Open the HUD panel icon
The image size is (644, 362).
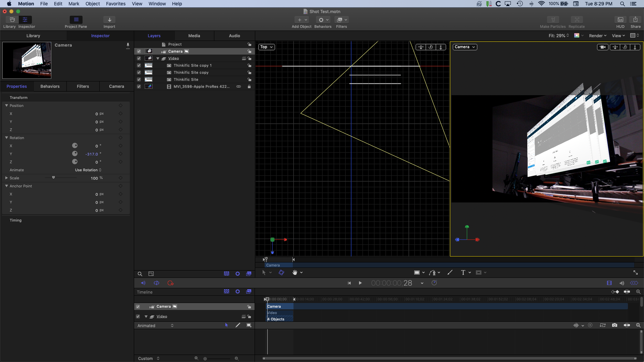[620, 20]
